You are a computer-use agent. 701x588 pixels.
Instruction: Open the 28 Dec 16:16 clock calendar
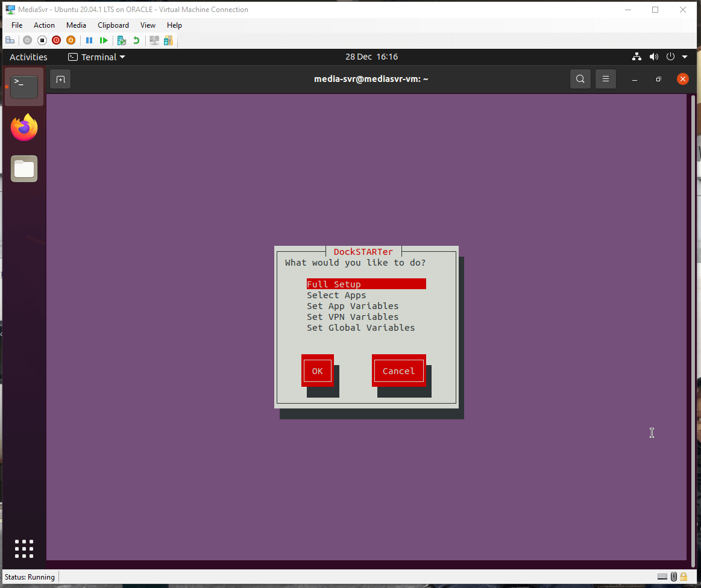click(x=371, y=57)
